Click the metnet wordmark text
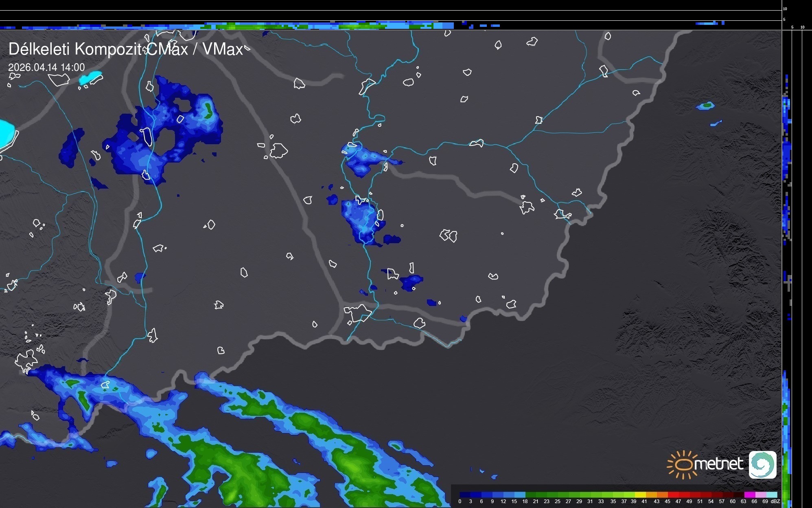 pos(718,464)
